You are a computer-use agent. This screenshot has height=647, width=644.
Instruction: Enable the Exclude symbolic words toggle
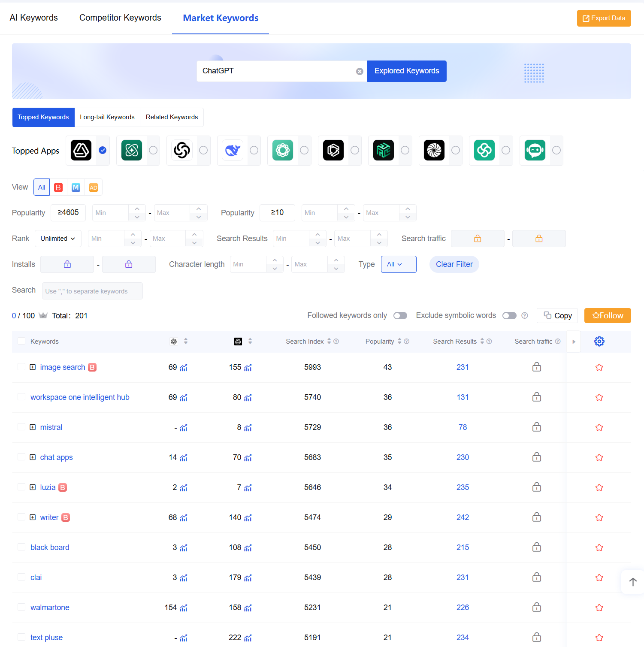[x=509, y=316]
